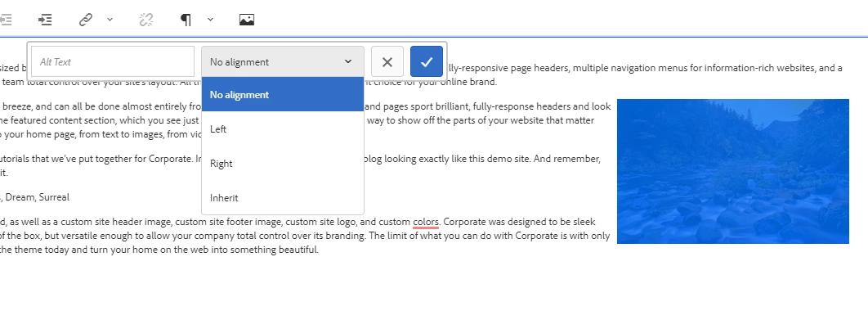Open the hyperlink tool icon
868x311 pixels.
tap(85, 20)
